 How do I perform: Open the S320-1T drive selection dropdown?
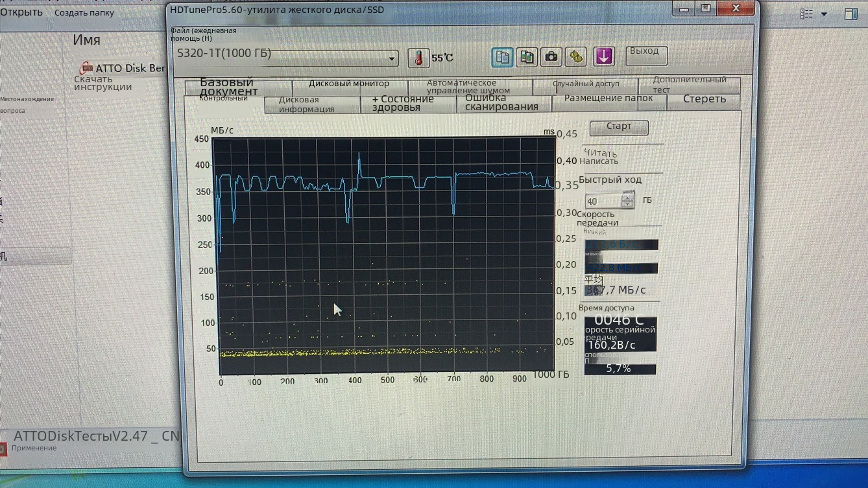(391, 59)
